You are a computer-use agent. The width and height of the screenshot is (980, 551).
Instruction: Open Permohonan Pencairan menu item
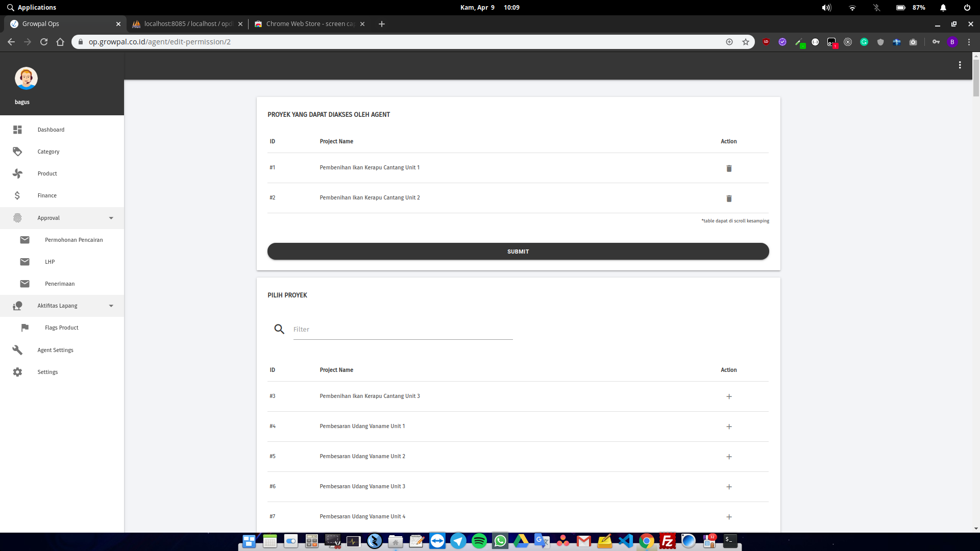pyautogui.click(x=73, y=240)
